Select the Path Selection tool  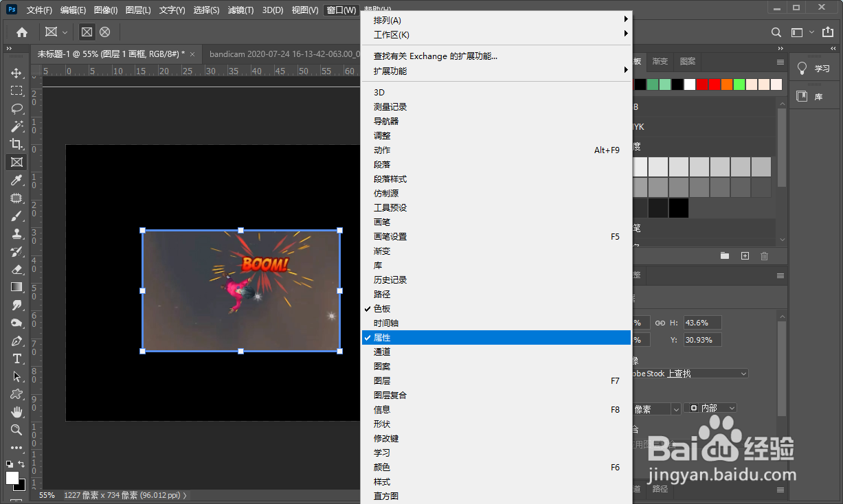16,376
